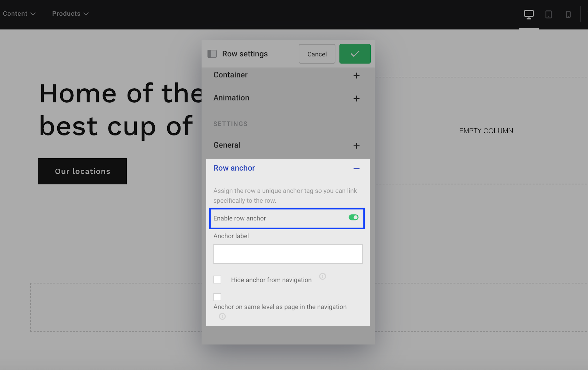This screenshot has height=370, width=588.
Task: Check Hide anchor from navigation checkbox
Action: click(x=217, y=279)
